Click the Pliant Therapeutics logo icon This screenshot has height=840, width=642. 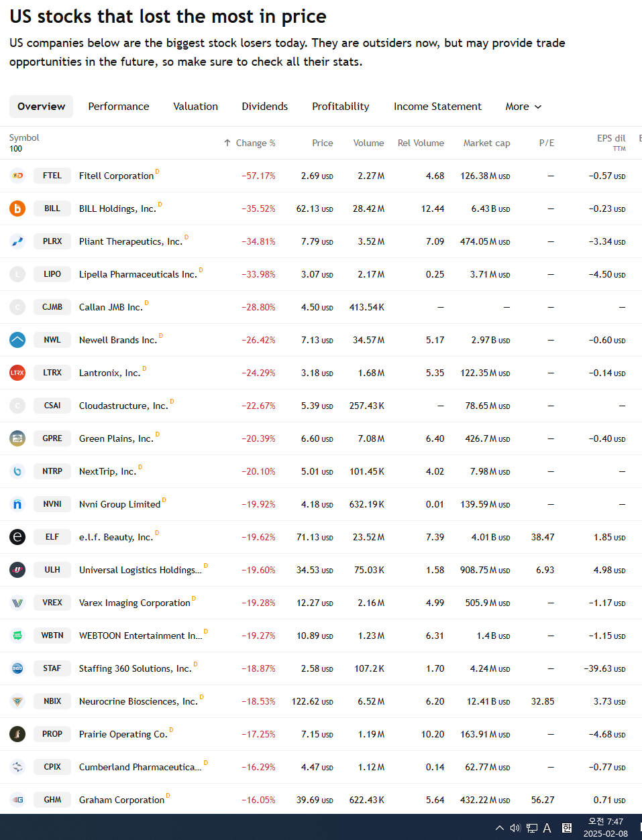tap(17, 241)
